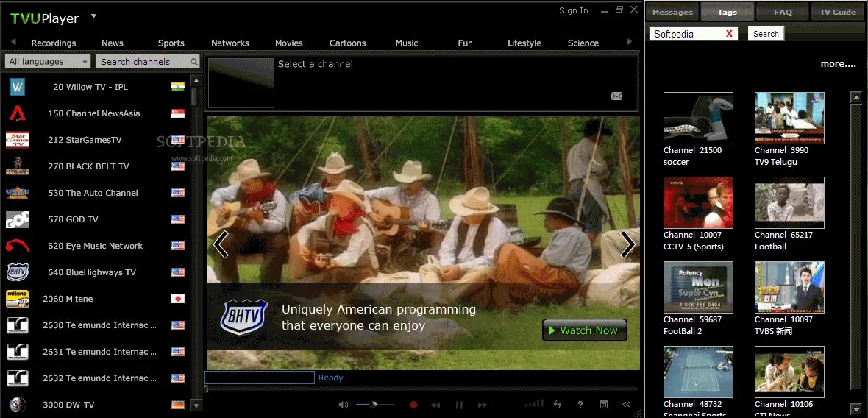
Task: Open Channel 3990 TV9 Telugu thumbnail
Action: [x=789, y=118]
